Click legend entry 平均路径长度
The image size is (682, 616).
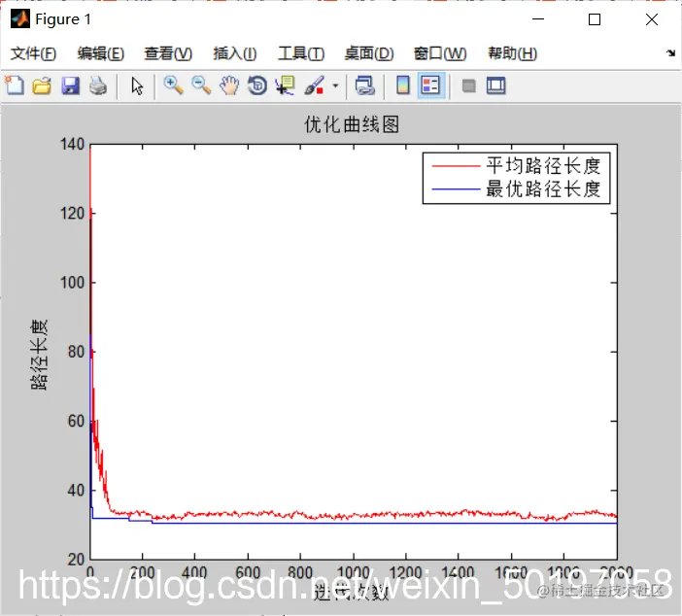coord(543,166)
